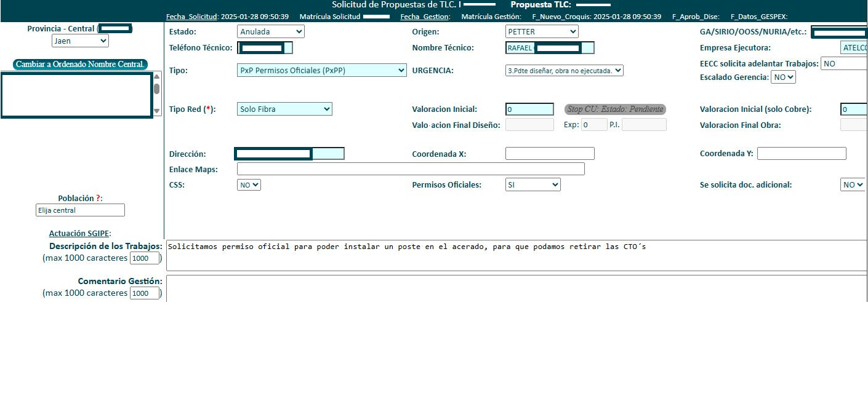This screenshot has width=868, height=396.
Task: Open the Tipo dropdown PxP Permisos Oficiales
Action: click(x=321, y=71)
